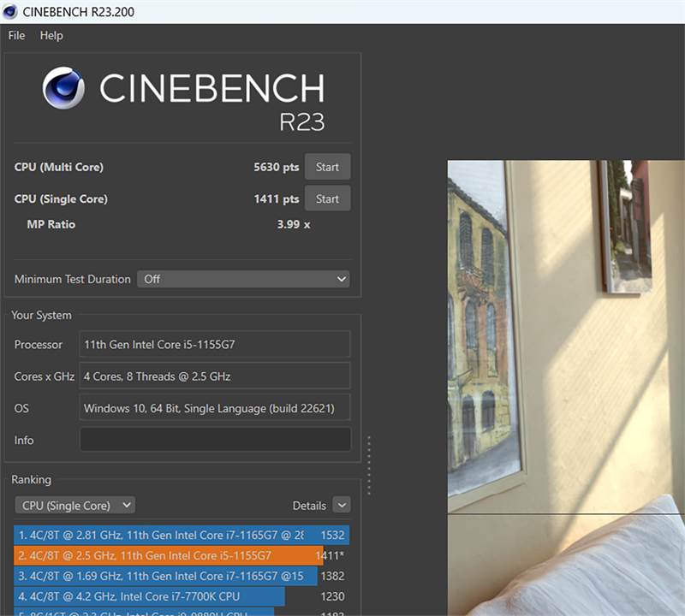Click the MP Ratio 3.99 x value

[x=294, y=224]
